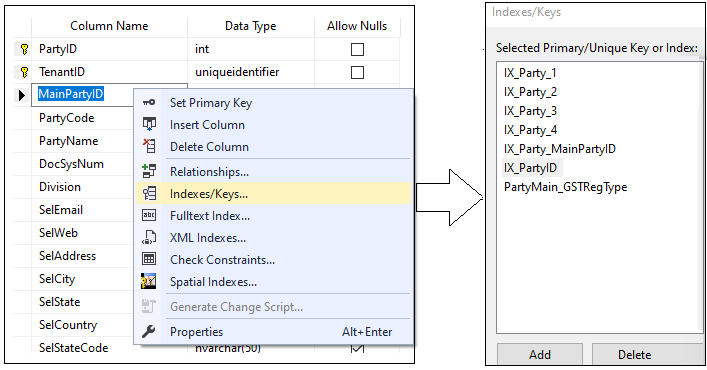The image size is (707, 370).
Task: Click the Add button in Indexes/Keys dialog
Action: [540, 354]
